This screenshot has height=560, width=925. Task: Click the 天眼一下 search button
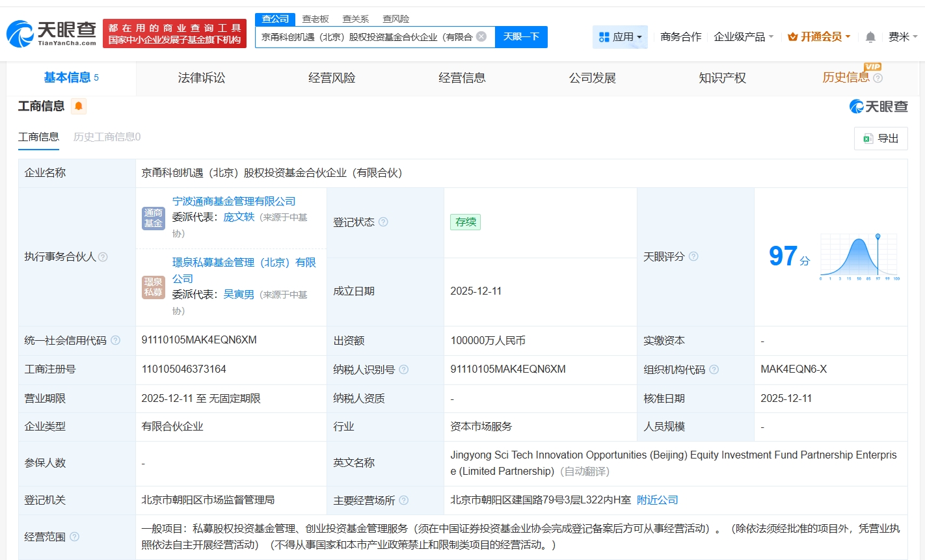(521, 36)
